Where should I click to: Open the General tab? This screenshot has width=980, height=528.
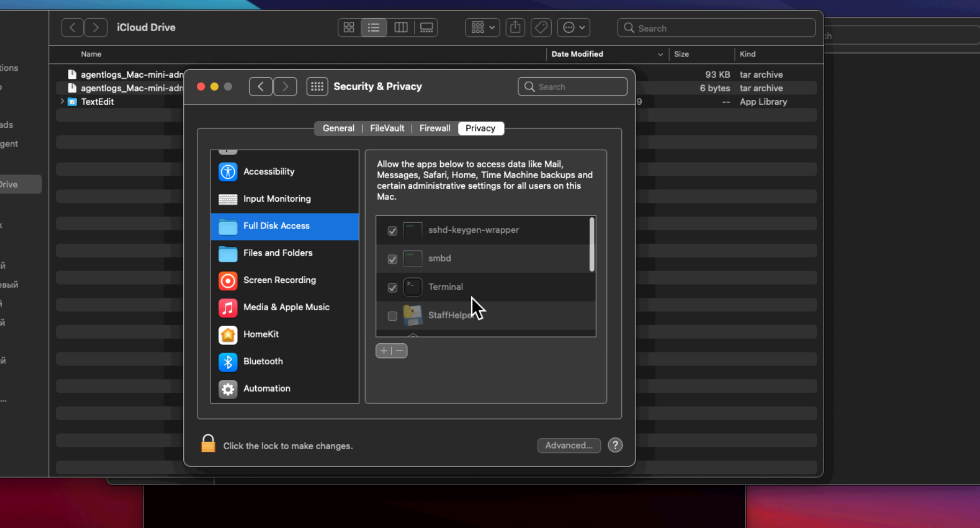point(338,128)
